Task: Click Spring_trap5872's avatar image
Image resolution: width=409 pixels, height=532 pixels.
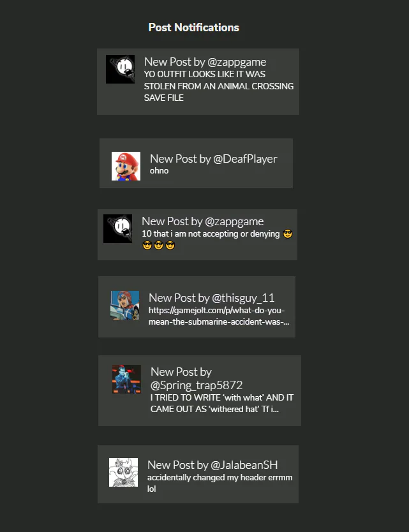Action: pyautogui.click(x=126, y=379)
